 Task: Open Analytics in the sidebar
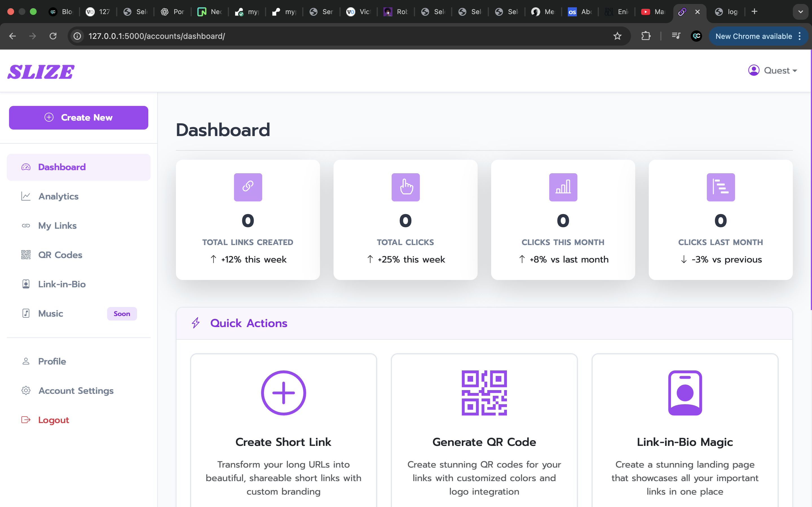pyautogui.click(x=58, y=197)
